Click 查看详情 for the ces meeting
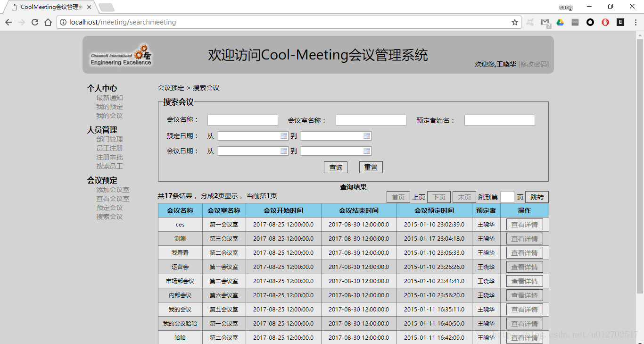Viewport: 644px width, 344px height. coord(524,225)
